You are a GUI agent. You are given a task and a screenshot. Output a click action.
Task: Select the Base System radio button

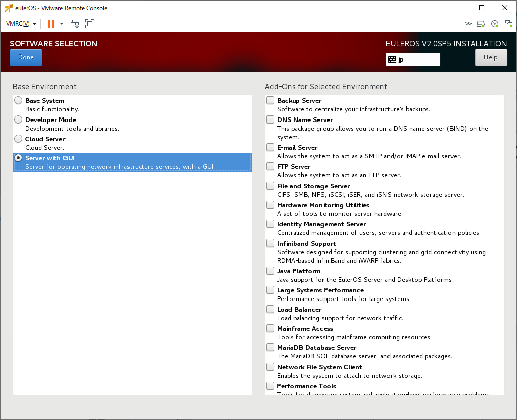tap(18, 100)
